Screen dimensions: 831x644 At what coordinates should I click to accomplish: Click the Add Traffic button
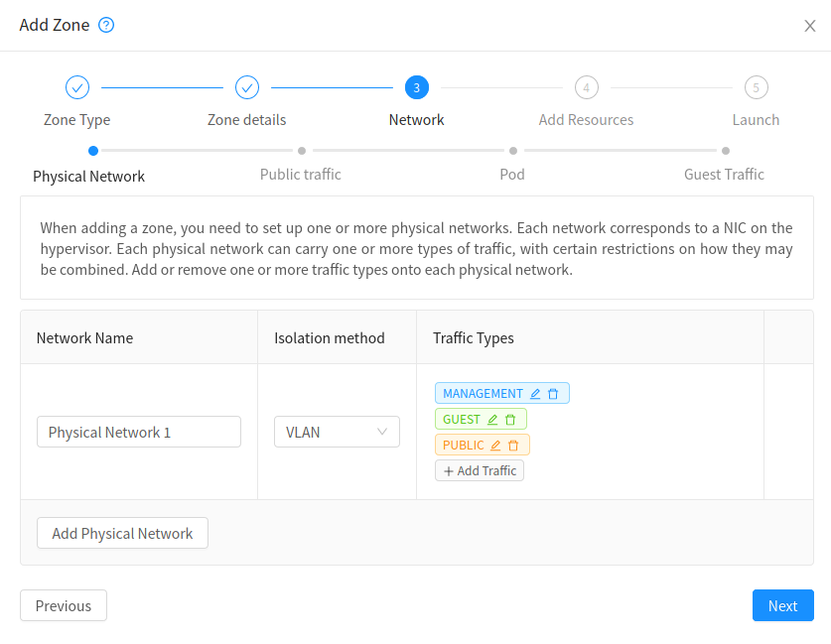tap(479, 469)
